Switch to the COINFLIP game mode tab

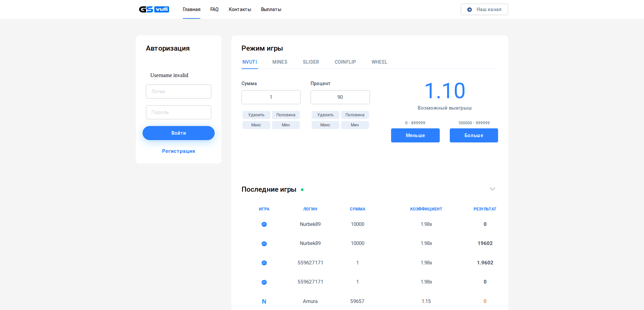pyautogui.click(x=345, y=62)
